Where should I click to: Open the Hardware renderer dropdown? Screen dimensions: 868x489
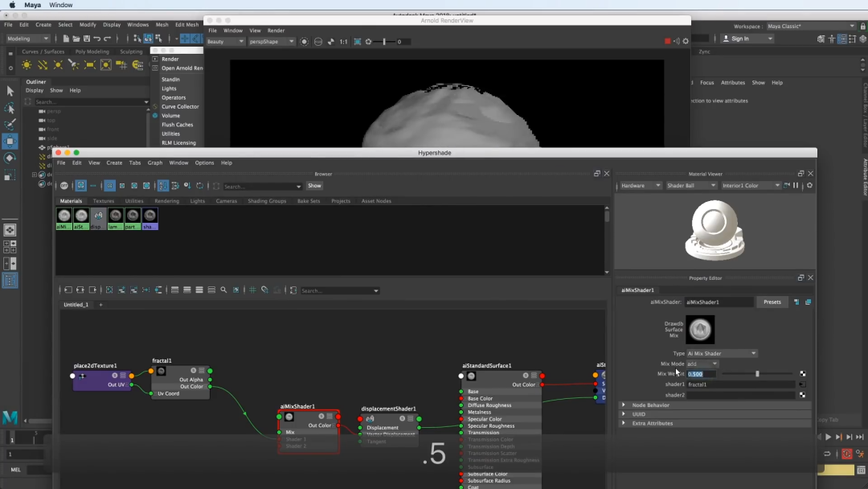pyautogui.click(x=640, y=186)
